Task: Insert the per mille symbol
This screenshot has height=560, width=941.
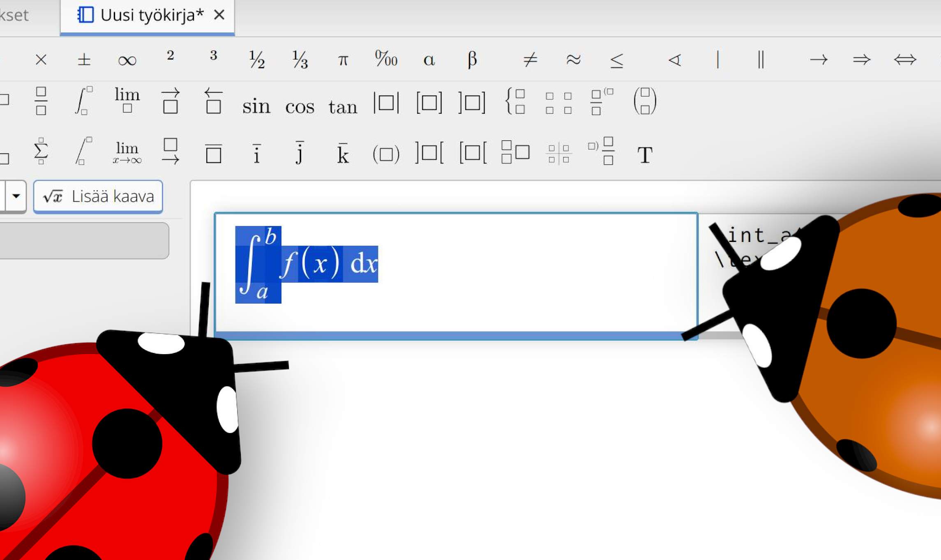Action: (x=386, y=59)
